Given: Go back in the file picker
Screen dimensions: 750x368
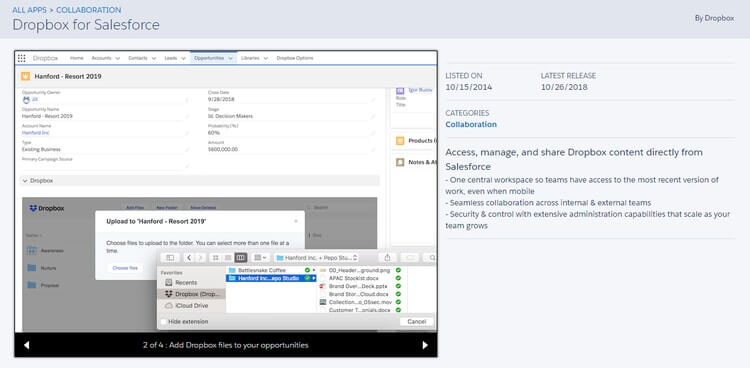Looking at the screenshot, I should 189,258.
